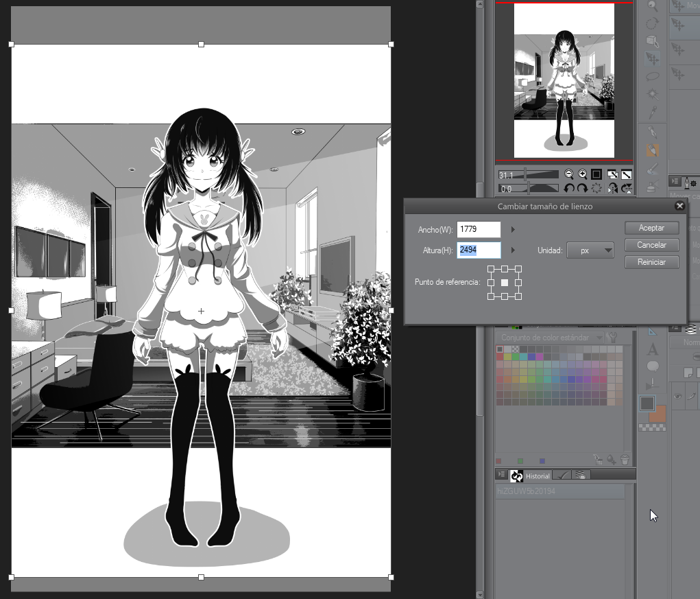This screenshot has height=599, width=700.
Task: Set reference point to bottom-center anchor
Action: pyautogui.click(x=505, y=296)
